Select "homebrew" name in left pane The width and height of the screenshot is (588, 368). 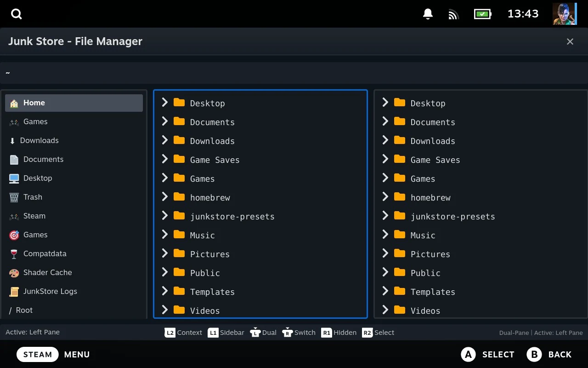point(210,198)
